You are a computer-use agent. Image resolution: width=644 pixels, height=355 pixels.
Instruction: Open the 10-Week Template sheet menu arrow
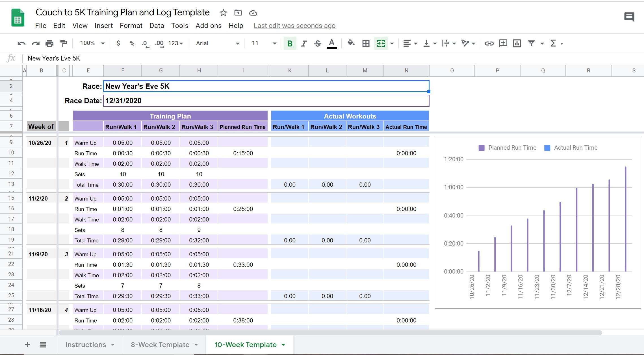[283, 345]
